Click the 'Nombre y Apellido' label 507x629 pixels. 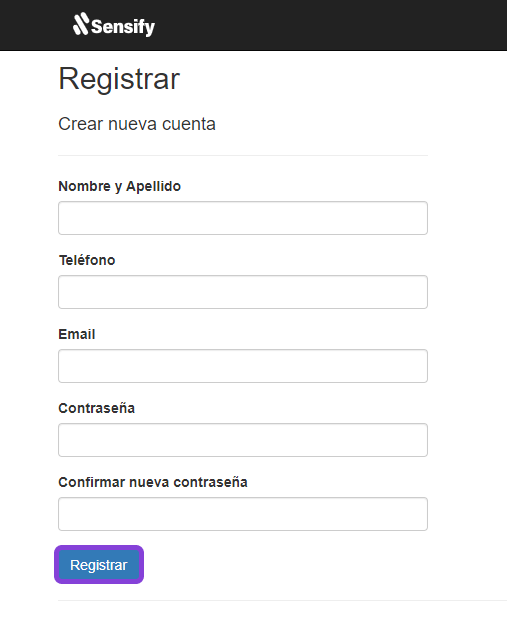click(120, 187)
